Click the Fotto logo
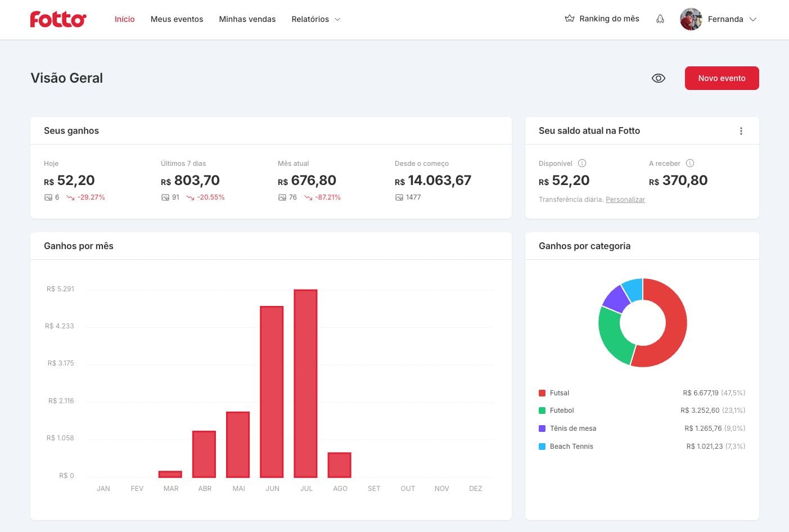789x532 pixels. tap(58, 19)
